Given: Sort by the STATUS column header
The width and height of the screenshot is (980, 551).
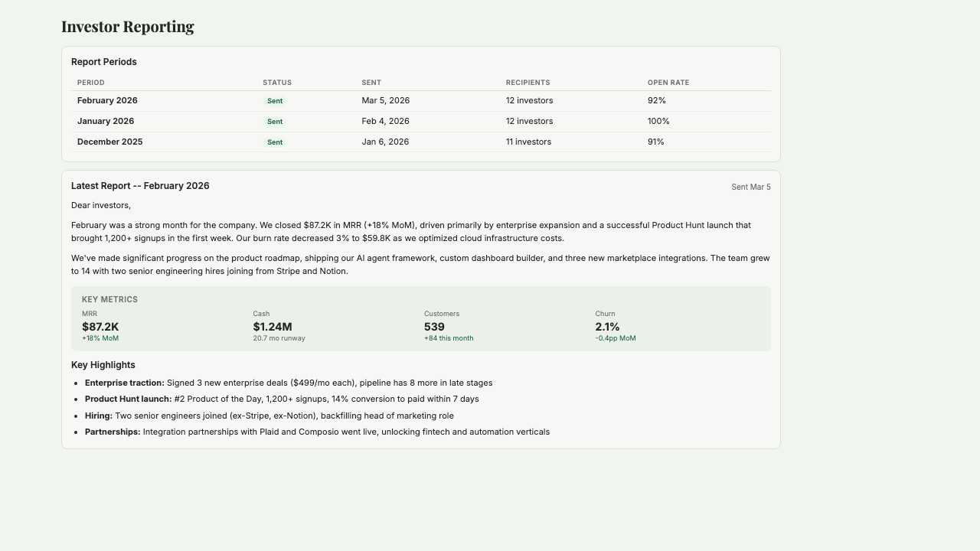Looking at the screenshot, I should [276, 82].
